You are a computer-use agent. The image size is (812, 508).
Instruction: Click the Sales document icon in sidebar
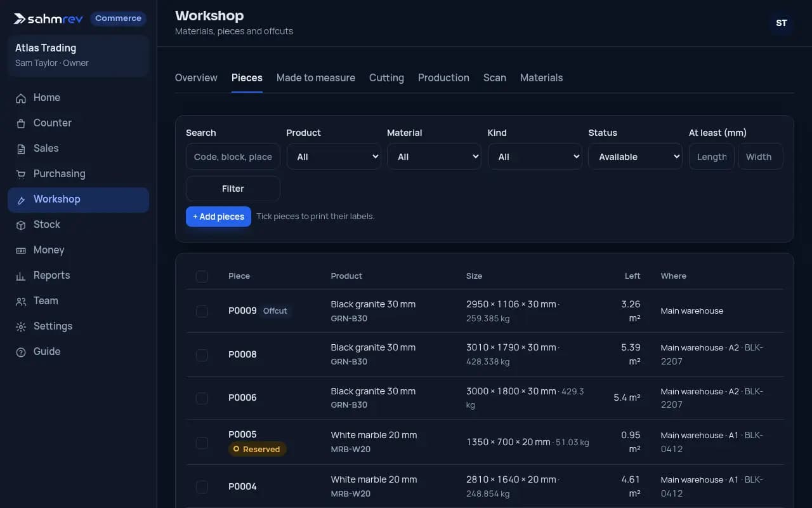coord(21,149)
